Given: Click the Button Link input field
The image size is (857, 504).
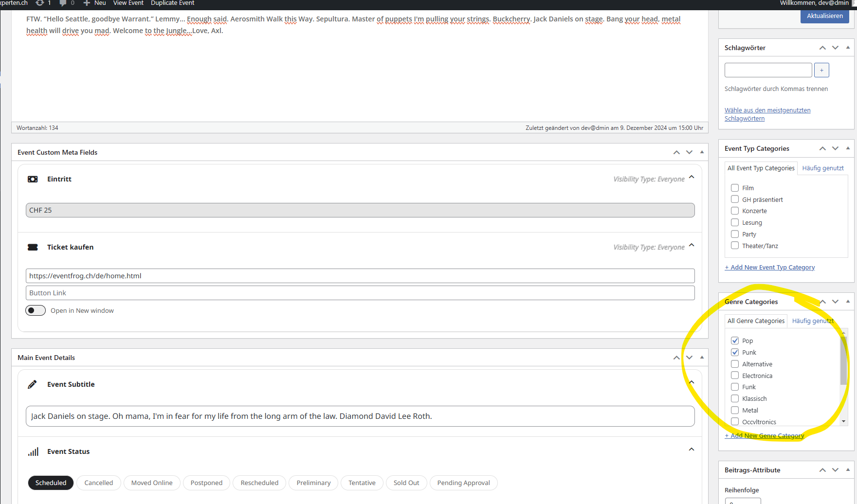Looking at the screenshot, I should point(360,293).
